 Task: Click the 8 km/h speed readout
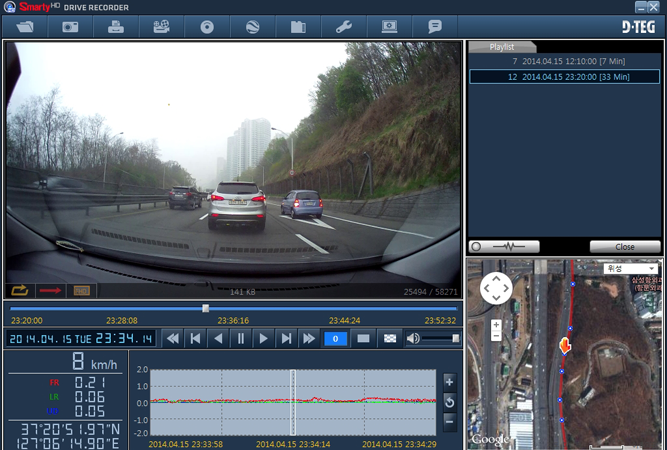coord(94,362)
